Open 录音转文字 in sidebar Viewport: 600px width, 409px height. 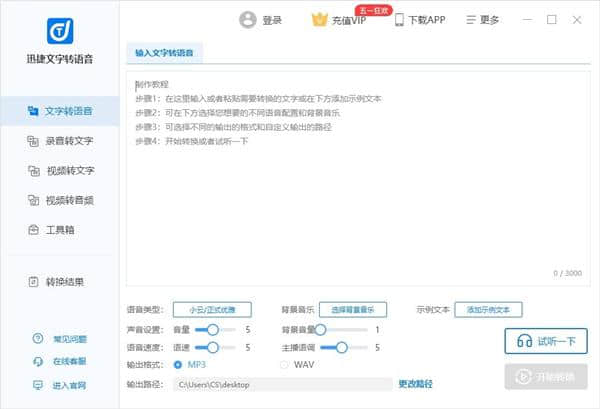(x=60, y=141)
